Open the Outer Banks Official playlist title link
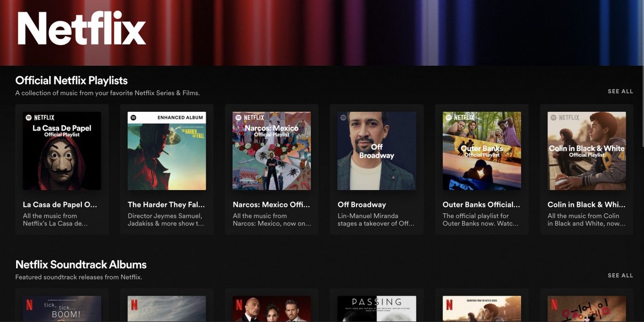644x322 pixels. click(x=482, y=204)
